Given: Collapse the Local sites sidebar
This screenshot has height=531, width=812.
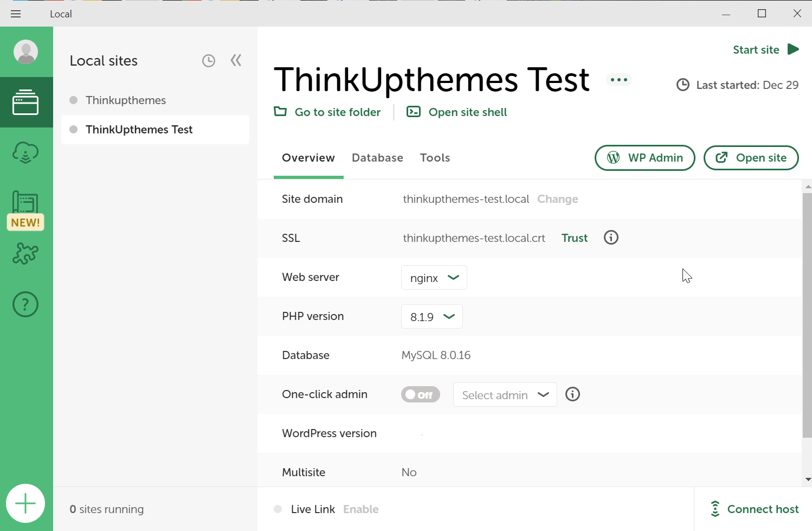Looking at the screenshot, I should point(236,60).
